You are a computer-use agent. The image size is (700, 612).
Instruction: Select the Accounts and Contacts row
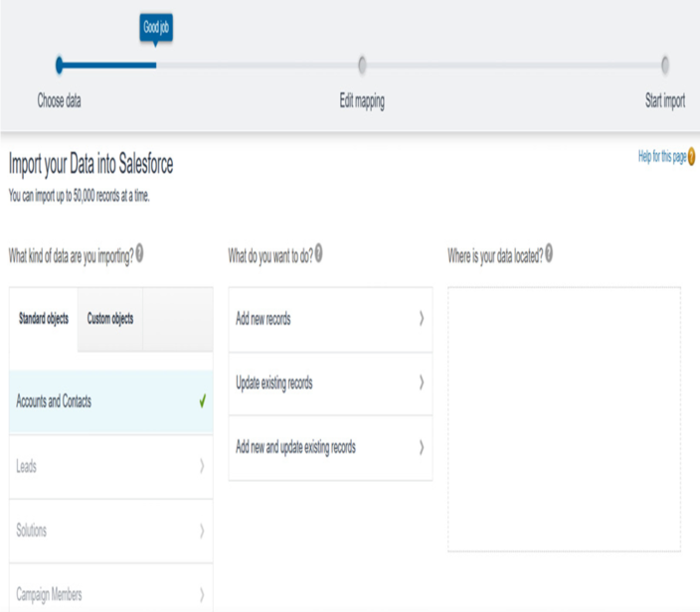coord(110,401)
